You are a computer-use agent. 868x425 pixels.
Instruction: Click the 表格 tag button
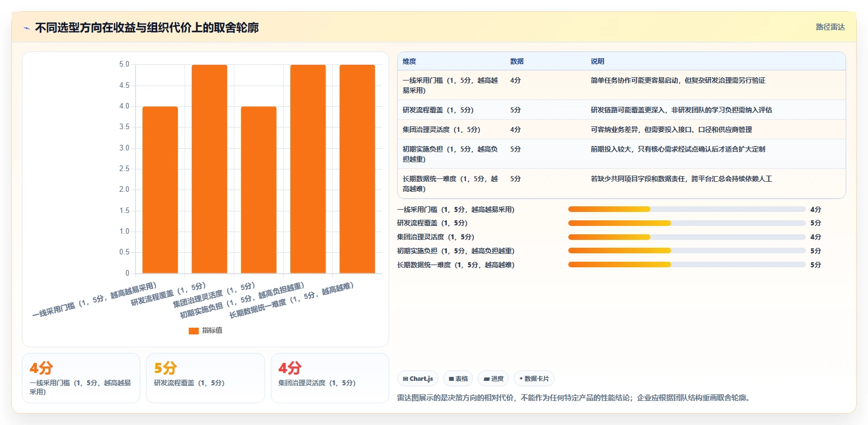[x=457, y=379]
